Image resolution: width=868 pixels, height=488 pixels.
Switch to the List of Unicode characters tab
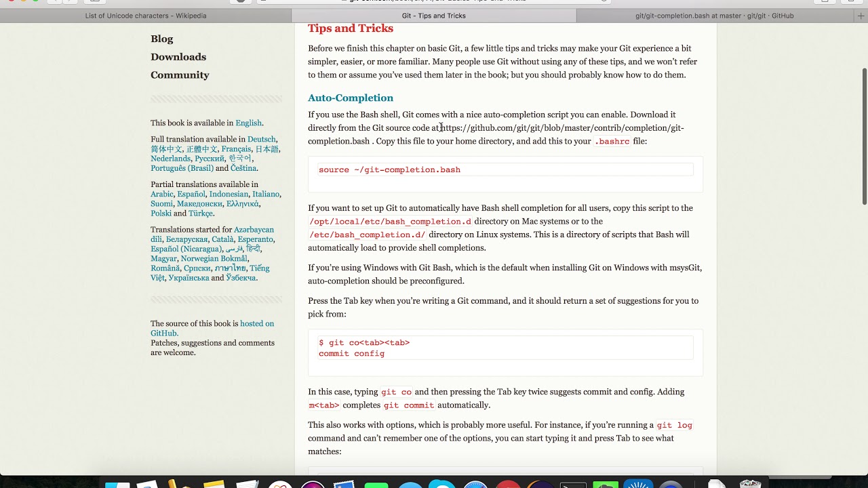[146, 16]
